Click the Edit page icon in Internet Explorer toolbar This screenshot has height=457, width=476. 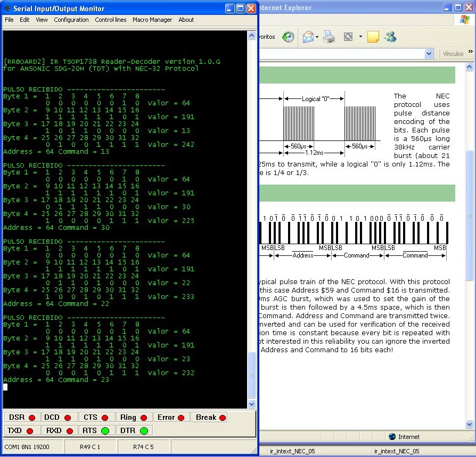(348, 37)
